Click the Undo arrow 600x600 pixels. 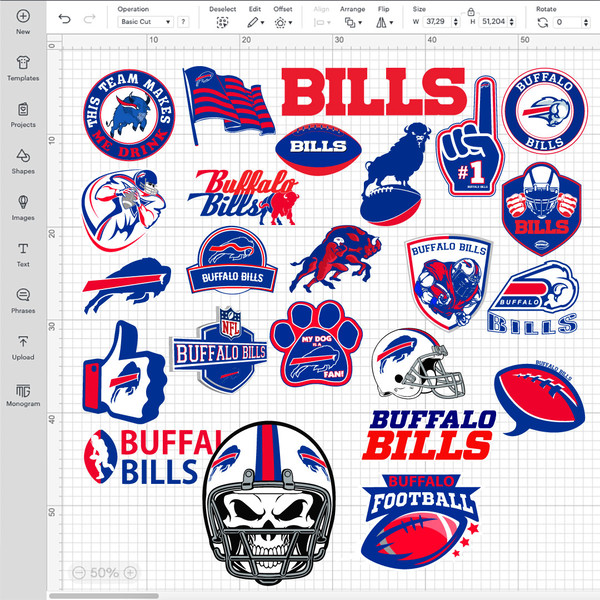[x=66, y=19]
